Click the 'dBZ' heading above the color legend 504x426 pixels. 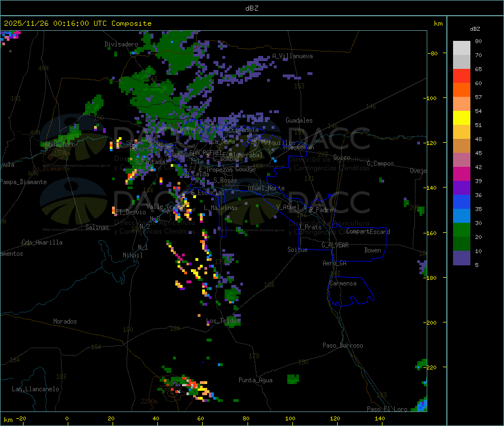(475, 29)
